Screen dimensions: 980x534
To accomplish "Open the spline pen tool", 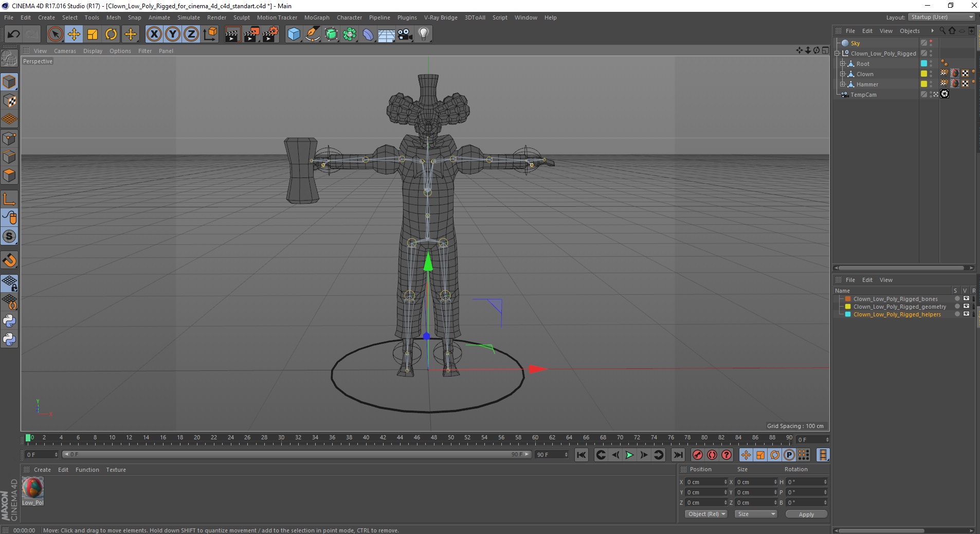I will (313, 34).
